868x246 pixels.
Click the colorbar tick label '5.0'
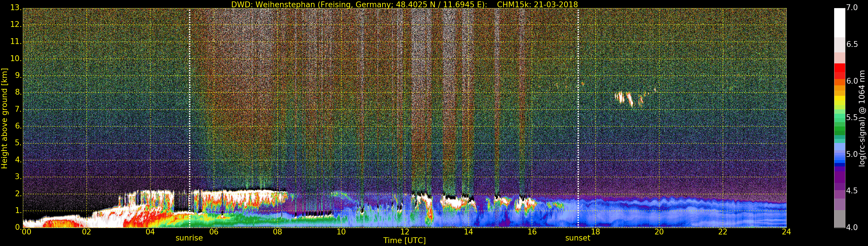click(852, 154)
